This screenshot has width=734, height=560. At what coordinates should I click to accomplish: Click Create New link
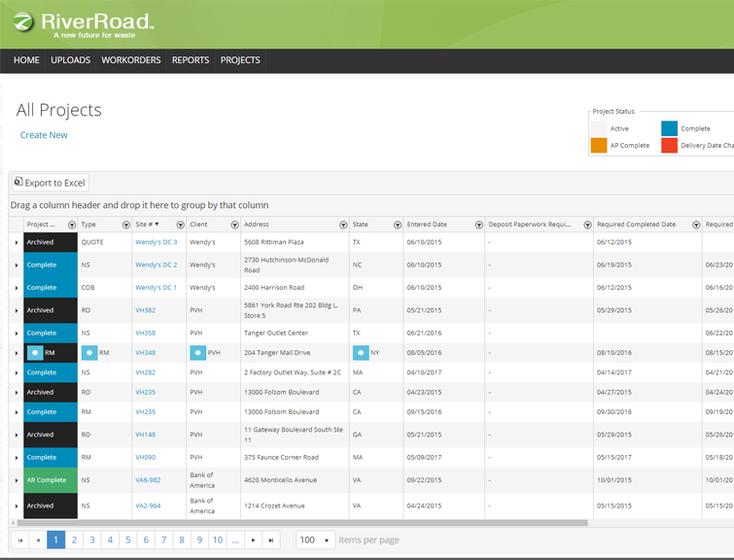click(44, 135)
